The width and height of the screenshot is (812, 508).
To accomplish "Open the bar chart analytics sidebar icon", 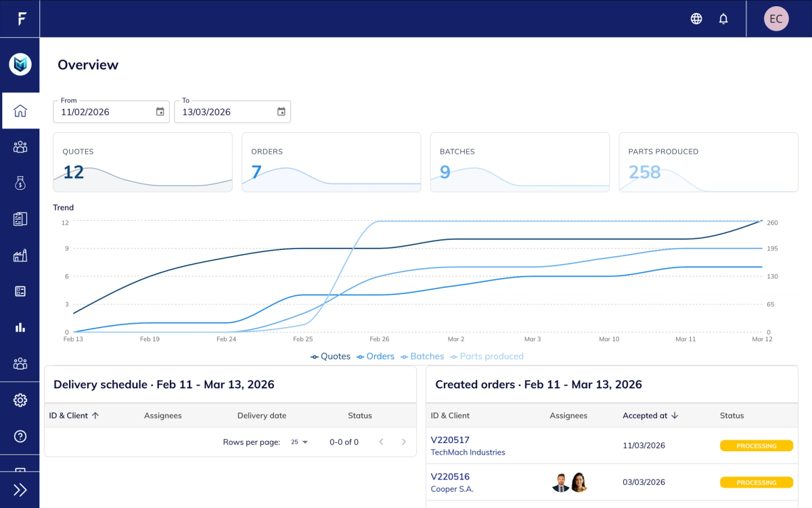I will coord(20,328).
